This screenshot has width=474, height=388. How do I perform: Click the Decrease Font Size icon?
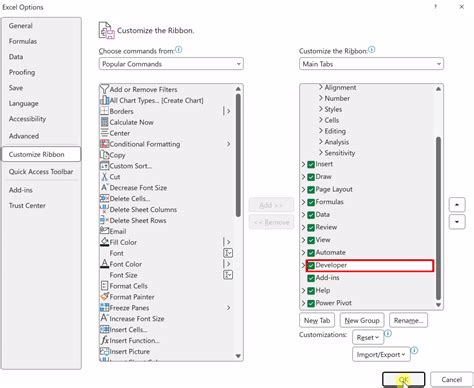[105, 187]
